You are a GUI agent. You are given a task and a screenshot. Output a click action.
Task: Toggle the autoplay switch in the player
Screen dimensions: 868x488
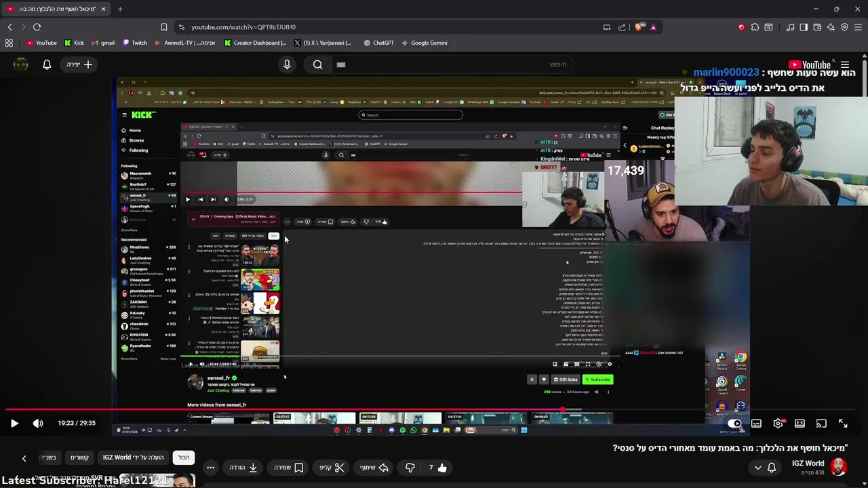(x=734, y=424)
